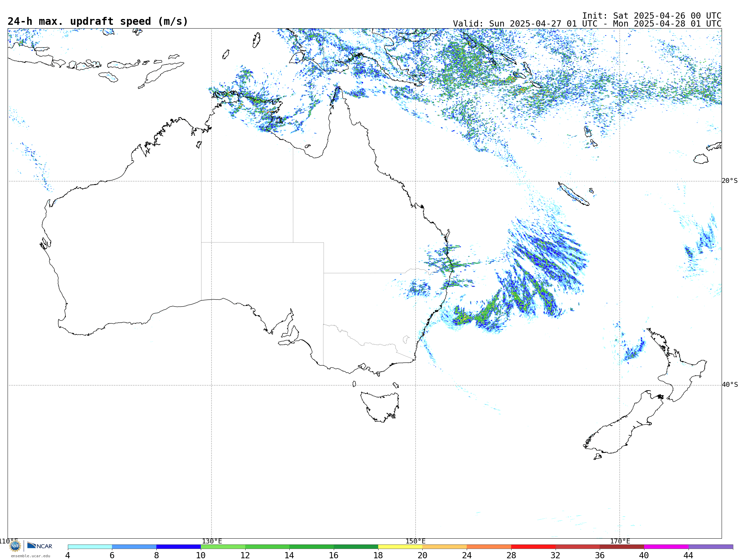
Task: Pick the green 14–16 m/s colorbar segment
Action: [x=312, y=547]
